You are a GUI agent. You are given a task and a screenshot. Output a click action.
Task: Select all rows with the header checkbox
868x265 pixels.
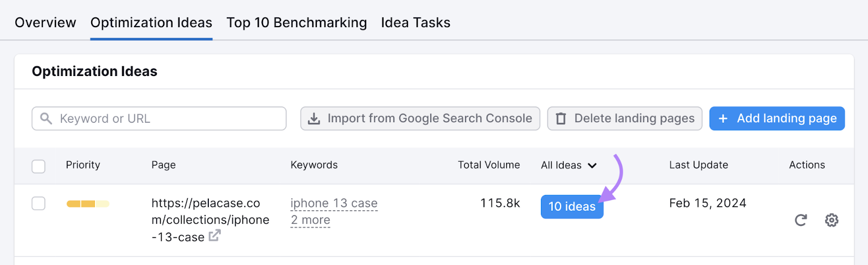[39, 166]
